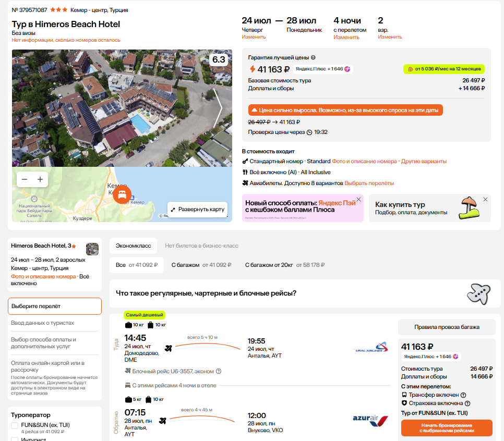Click the installment offer 'от 5 036 ₽/мес'
Image resolution: width=504 pixels, height=441 pixels.
pyautogui.click(x=444, y=69)
